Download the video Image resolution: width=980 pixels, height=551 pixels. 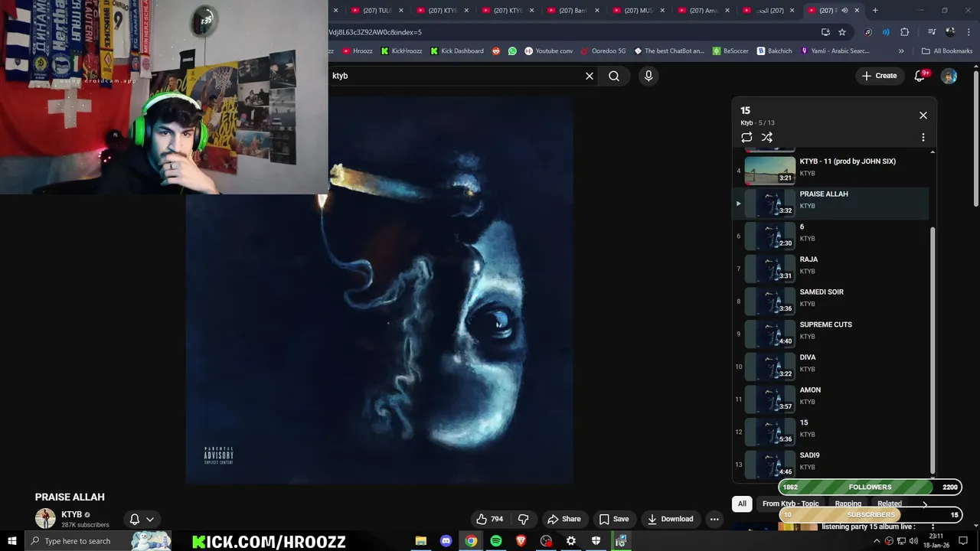670,519
